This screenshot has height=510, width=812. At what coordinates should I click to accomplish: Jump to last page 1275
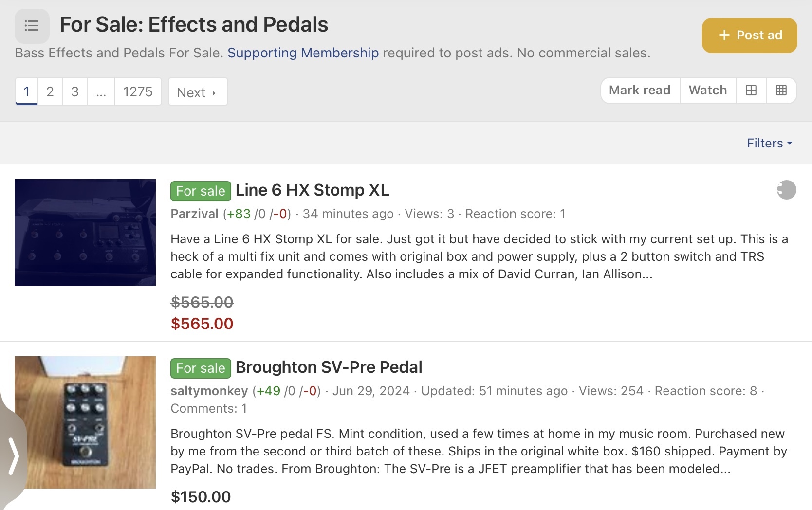coord(138,91)
